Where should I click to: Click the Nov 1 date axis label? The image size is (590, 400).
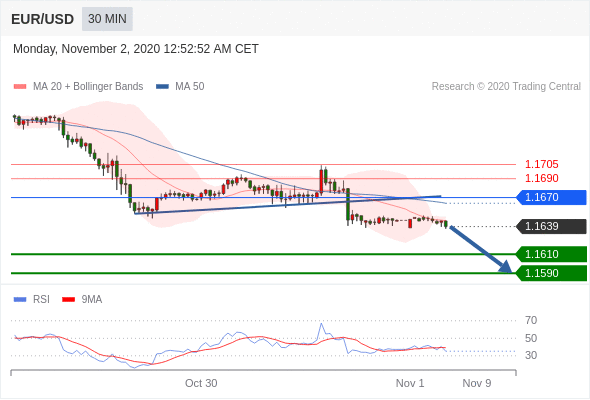(x=410, y=383)
